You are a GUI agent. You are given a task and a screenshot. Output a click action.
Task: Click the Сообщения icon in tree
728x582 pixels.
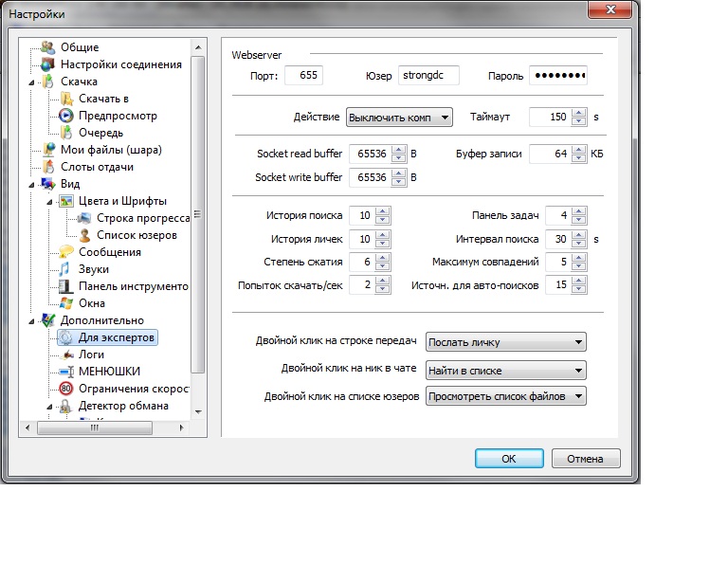coord(65,252)
